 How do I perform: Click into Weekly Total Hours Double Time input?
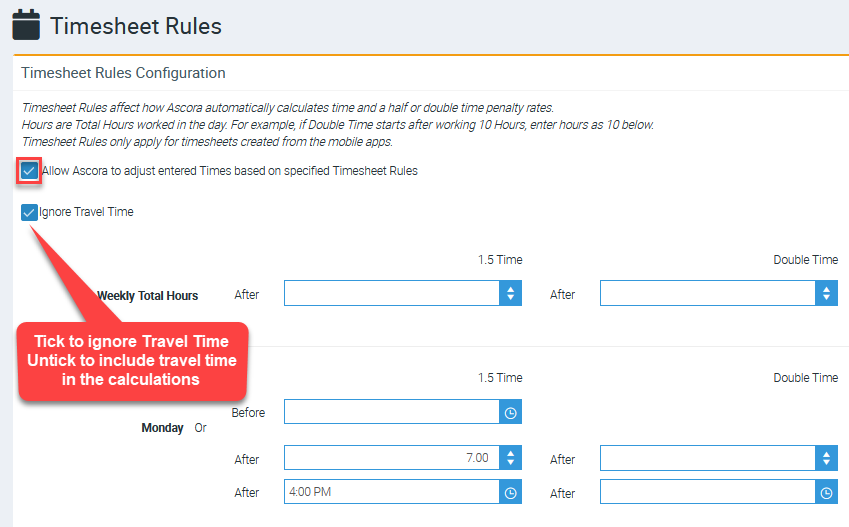point(707,293)
